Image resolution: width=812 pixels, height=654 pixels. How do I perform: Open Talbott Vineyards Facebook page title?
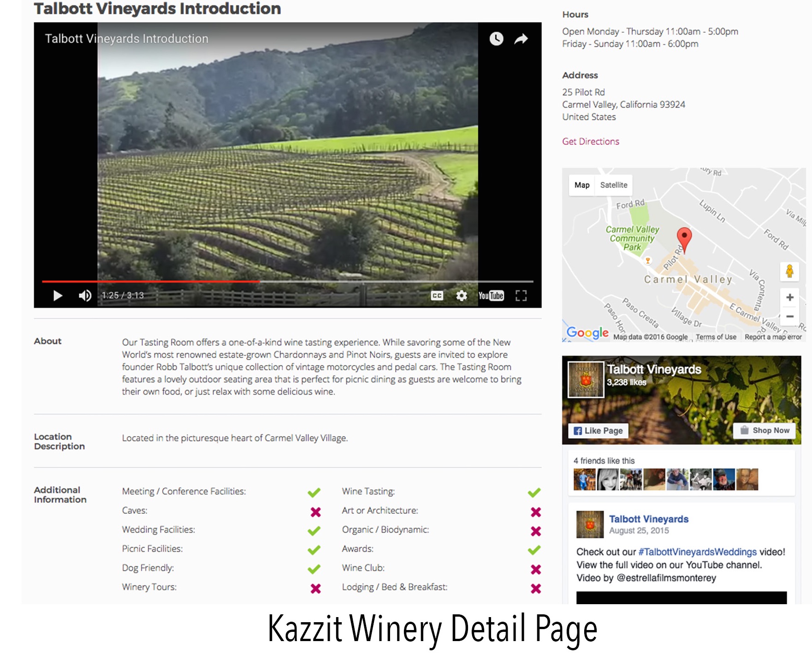(x=654, y=369)
